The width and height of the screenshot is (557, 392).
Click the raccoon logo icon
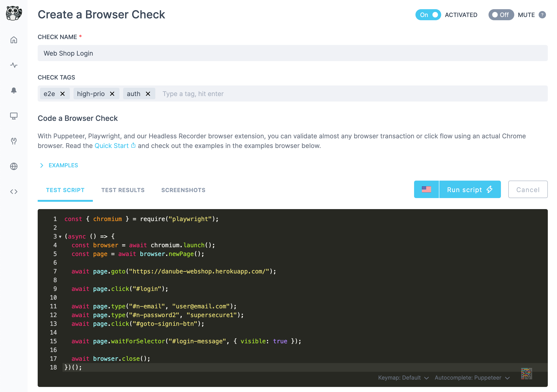tap(14, 13)
